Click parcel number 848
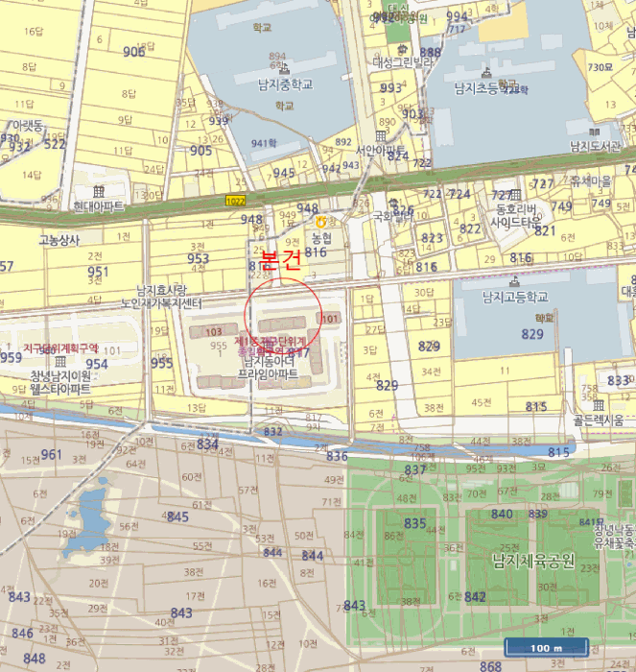 35,659
